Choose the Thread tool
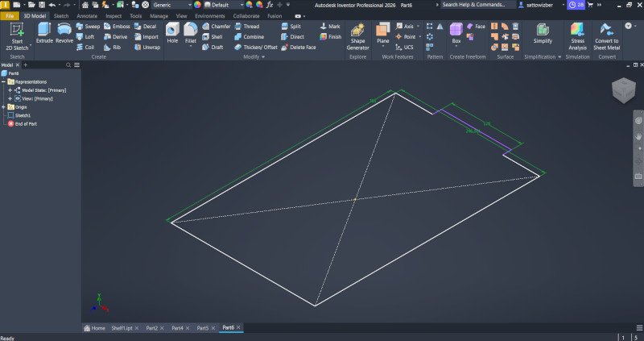 click(247, 26)
